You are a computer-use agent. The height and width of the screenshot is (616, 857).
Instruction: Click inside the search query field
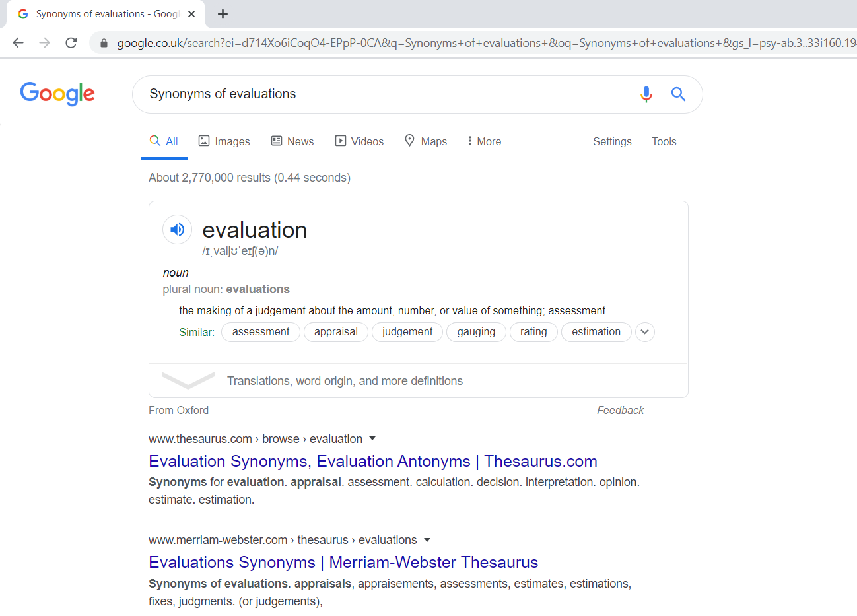coord(330,94)
